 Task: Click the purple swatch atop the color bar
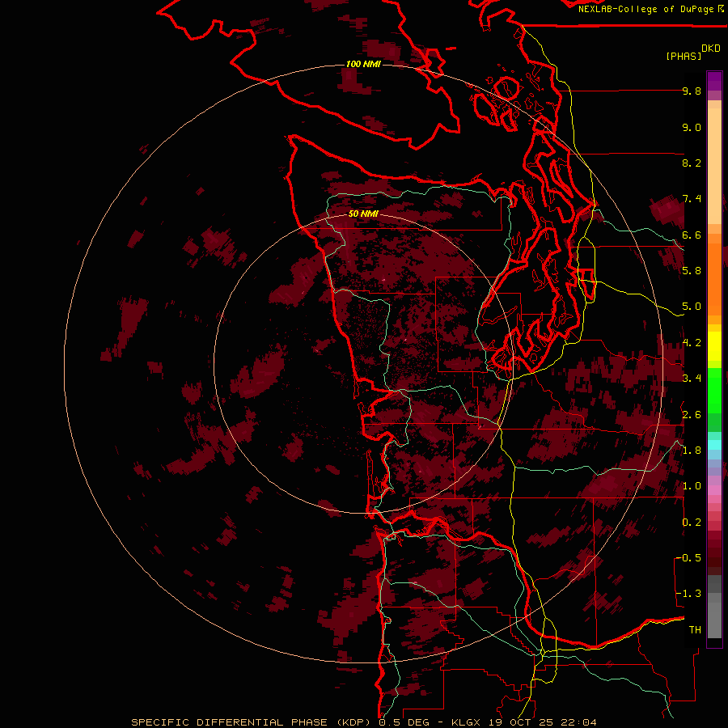pos(714,81)
